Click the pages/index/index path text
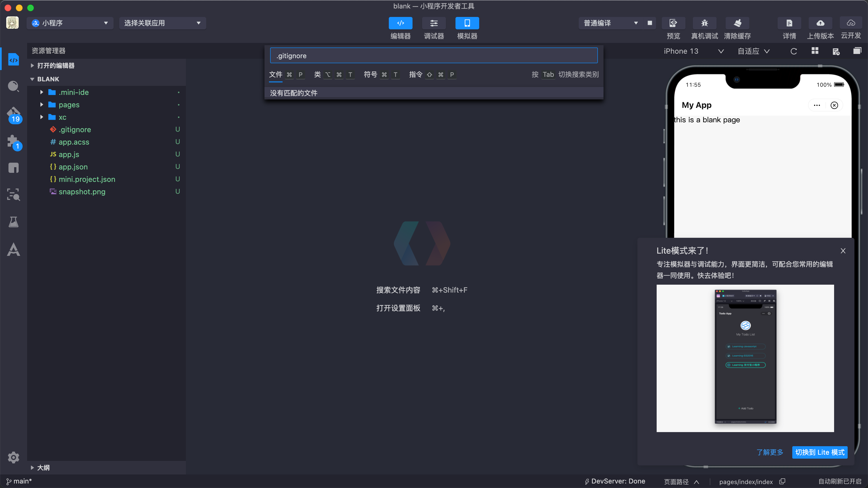This screenshot has height=488, width=868. (746, 482)
